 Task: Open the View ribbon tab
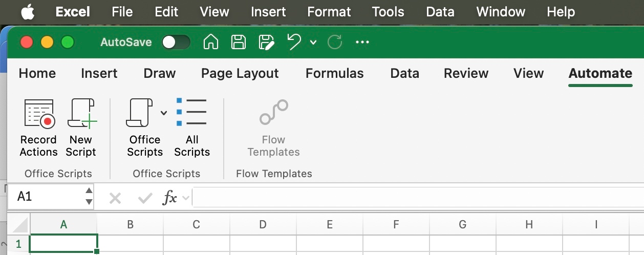[x=529, y=73]
